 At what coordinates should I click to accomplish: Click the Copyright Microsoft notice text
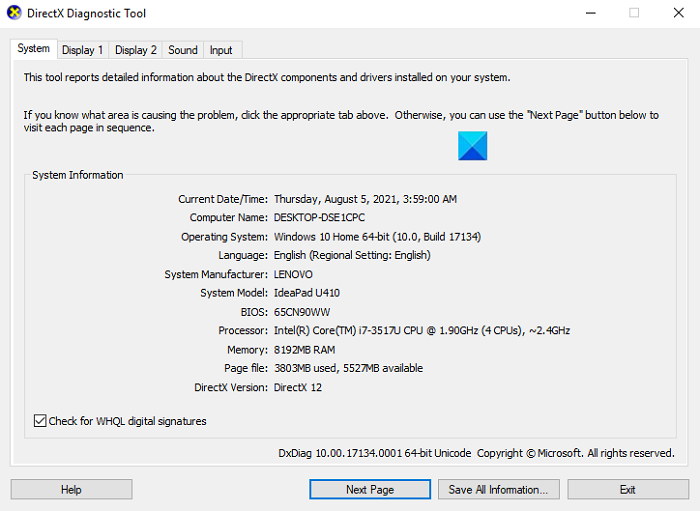pyautogui.click(x=575, y=453)
